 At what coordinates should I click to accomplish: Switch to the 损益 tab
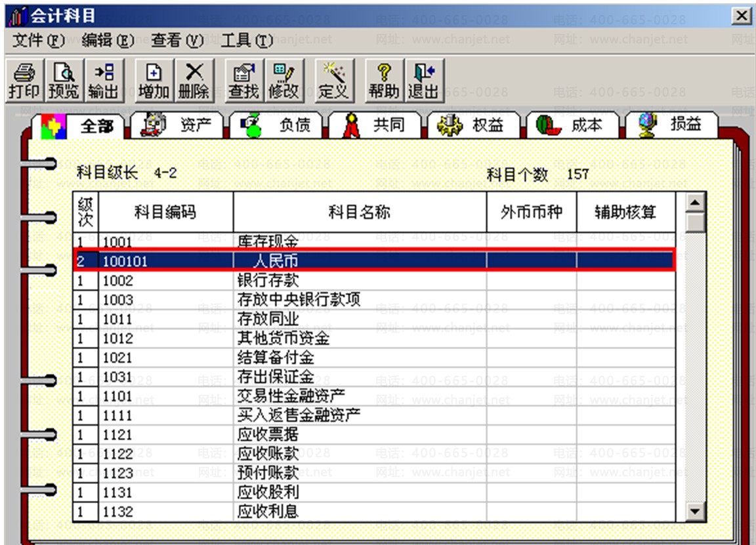coord(671,127)
